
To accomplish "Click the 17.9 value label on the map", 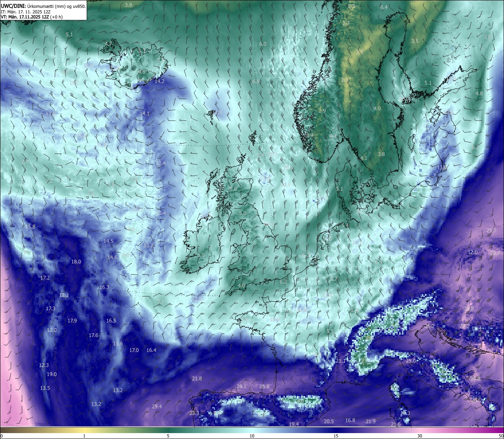I will pyautogui.click(x=72, y=321).
